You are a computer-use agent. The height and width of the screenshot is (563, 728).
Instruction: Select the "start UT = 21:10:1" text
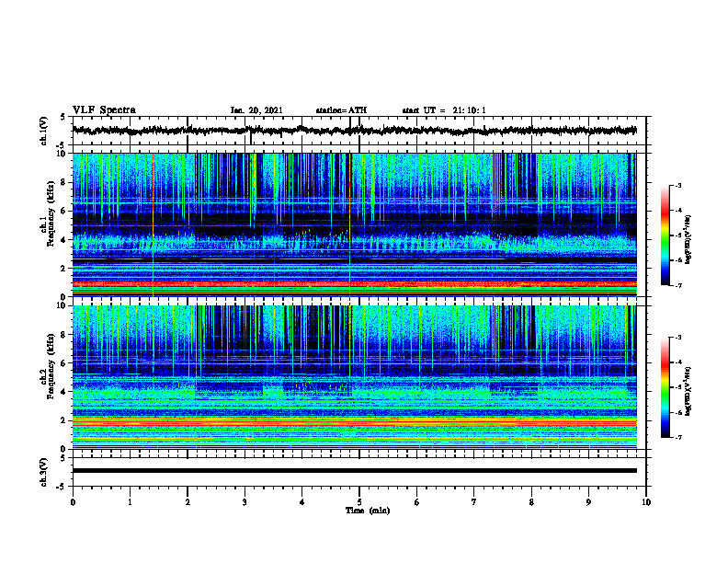444,110
